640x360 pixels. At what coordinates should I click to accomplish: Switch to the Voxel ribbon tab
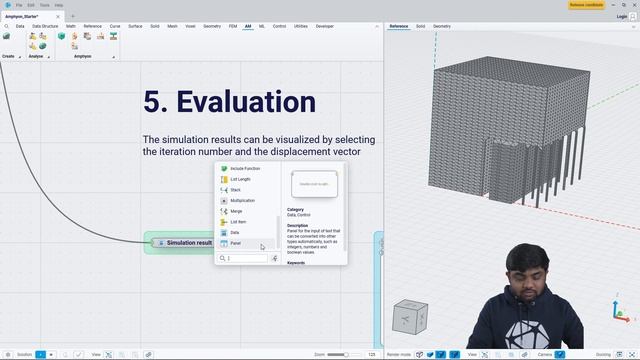[190, 26]
